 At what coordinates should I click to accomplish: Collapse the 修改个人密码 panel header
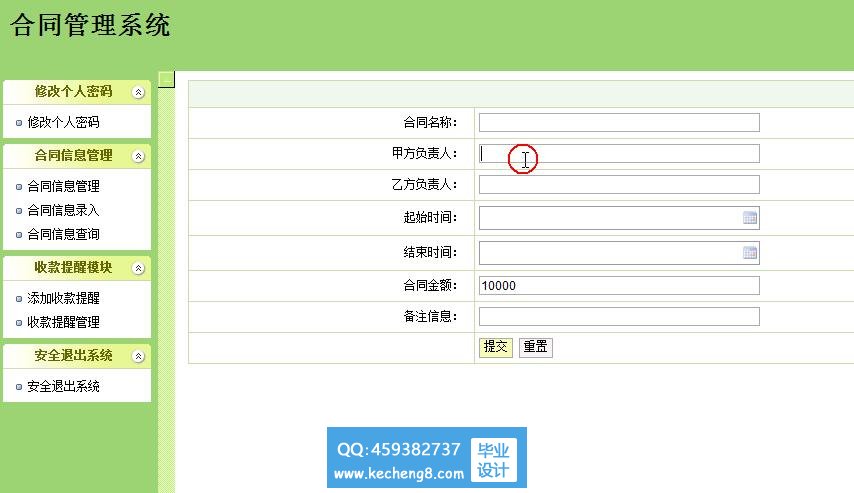click(138, 92)
